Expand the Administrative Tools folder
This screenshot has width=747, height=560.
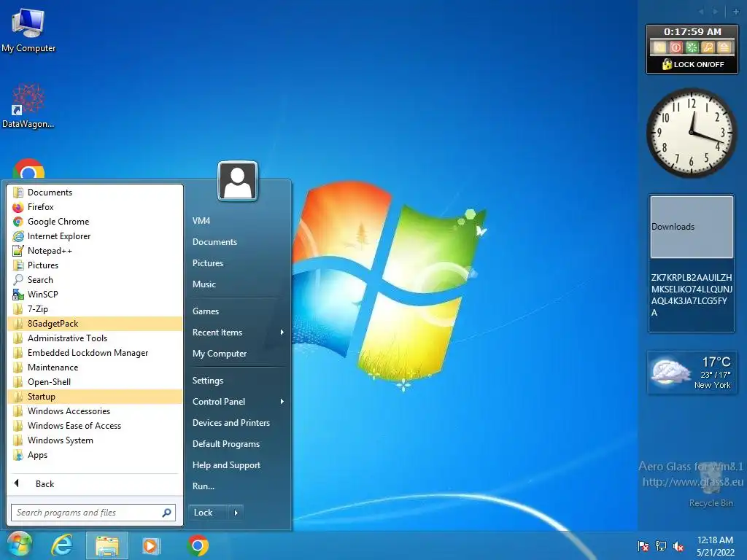95,338
